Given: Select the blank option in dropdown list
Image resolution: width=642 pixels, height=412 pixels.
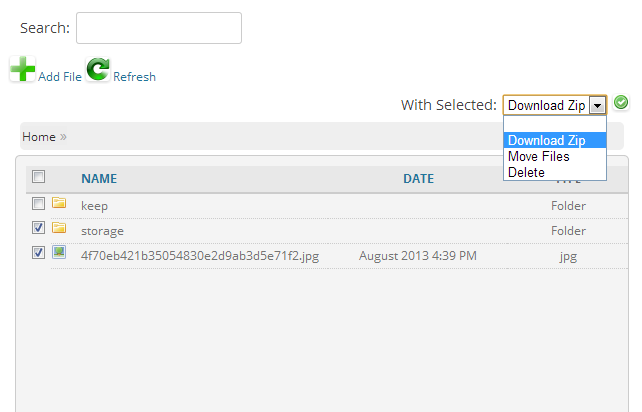Looking at the screenshot, I should [x=555, y=124].
